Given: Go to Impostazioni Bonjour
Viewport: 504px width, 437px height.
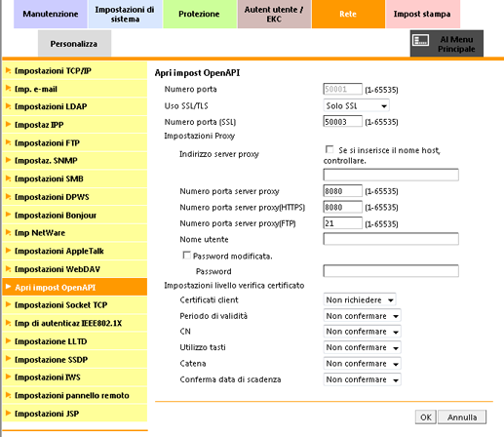Looking at the screenshot, I should 75,216.
